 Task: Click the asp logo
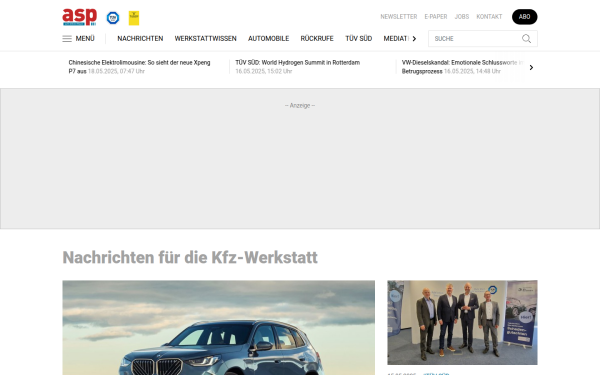(x=80, y=17)
